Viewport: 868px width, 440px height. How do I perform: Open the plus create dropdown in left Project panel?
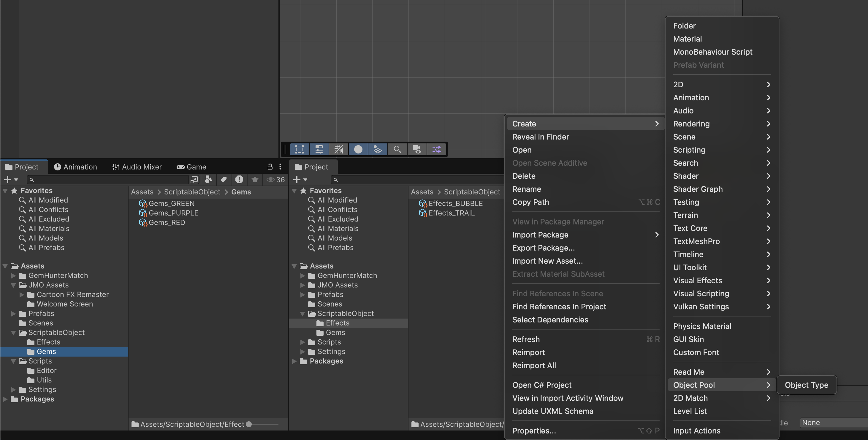11,180
